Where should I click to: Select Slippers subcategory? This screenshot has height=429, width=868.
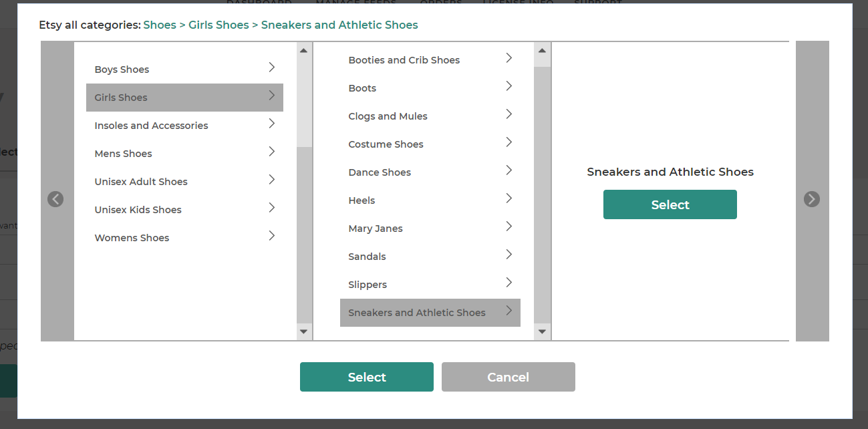point(430,285)
